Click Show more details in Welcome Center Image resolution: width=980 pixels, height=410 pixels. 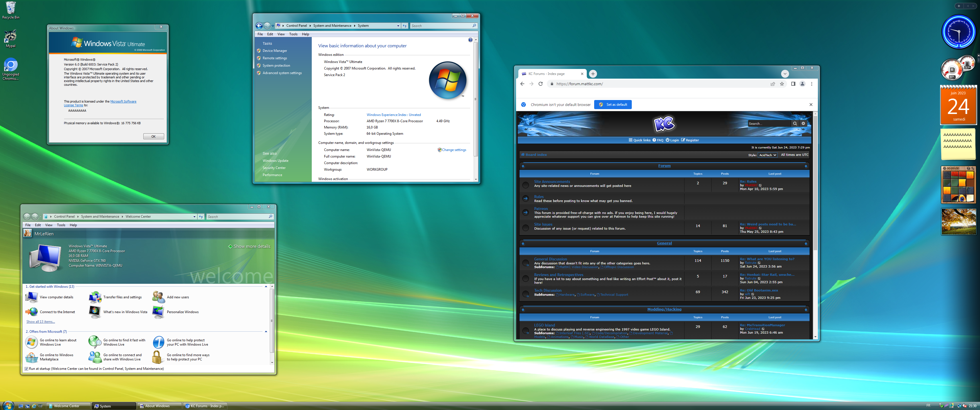249,246
